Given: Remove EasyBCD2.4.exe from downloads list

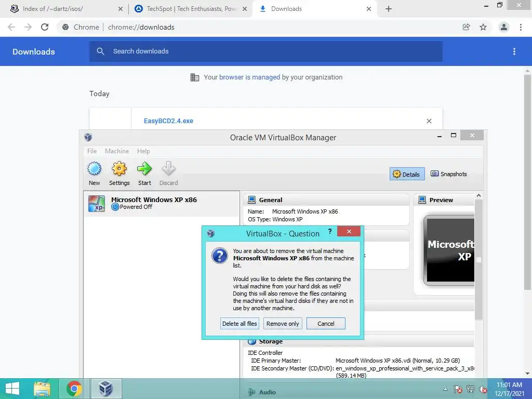Looking at the screenshot, I should coord(429,121).
